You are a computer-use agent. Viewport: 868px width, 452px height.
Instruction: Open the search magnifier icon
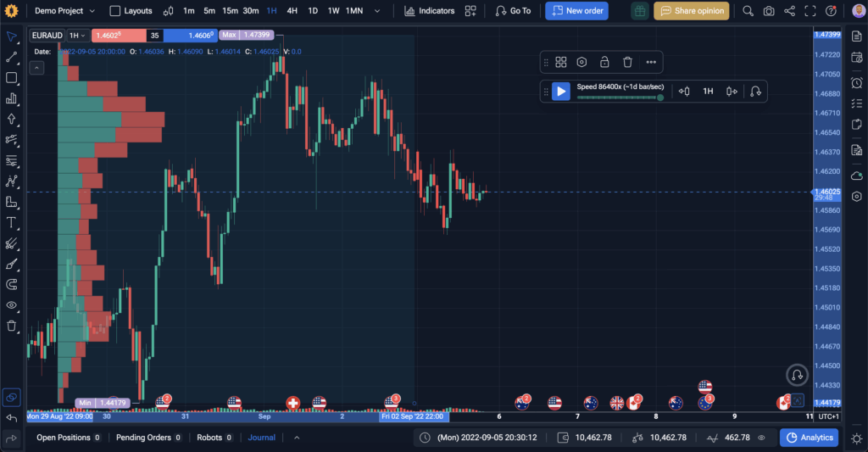point(748,11)
